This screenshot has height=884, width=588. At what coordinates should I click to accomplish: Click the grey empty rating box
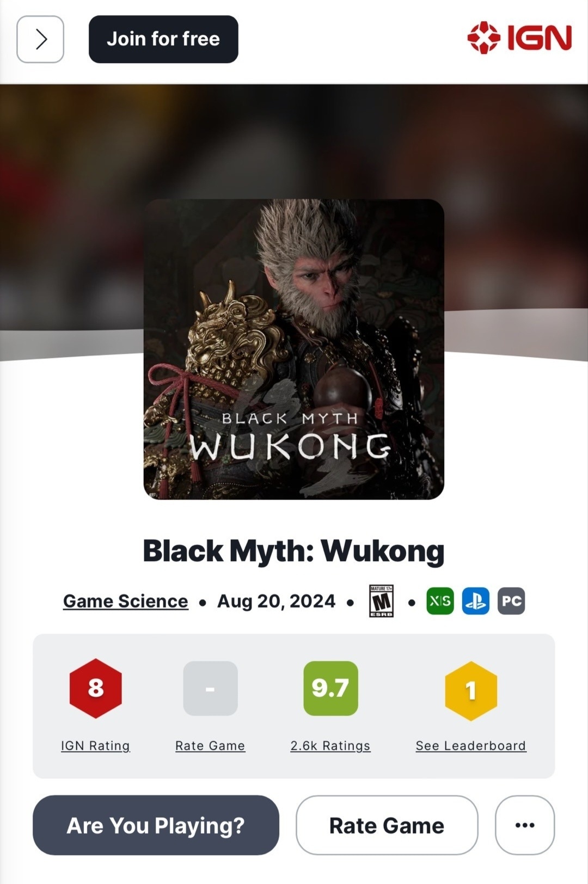tap(210, 688)
